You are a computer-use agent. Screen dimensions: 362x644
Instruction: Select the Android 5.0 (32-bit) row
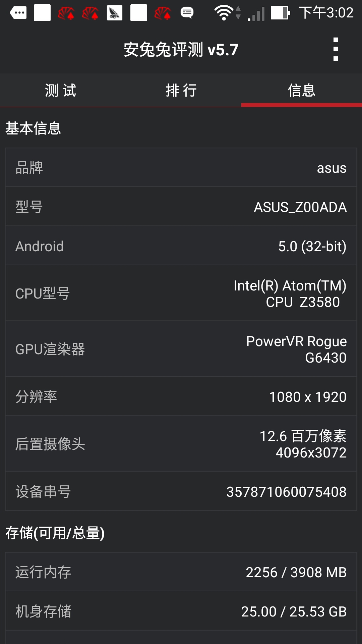(x=181, y=246)
